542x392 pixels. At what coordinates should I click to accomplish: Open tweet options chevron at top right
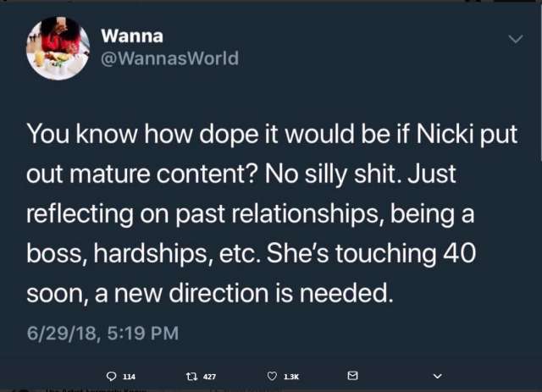click(513, 39)
